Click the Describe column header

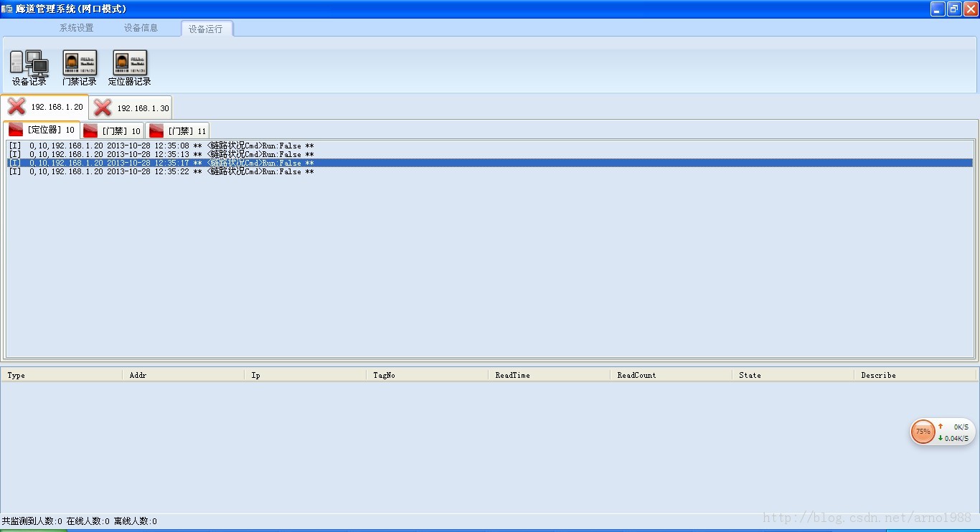click(x=916, y=375)
